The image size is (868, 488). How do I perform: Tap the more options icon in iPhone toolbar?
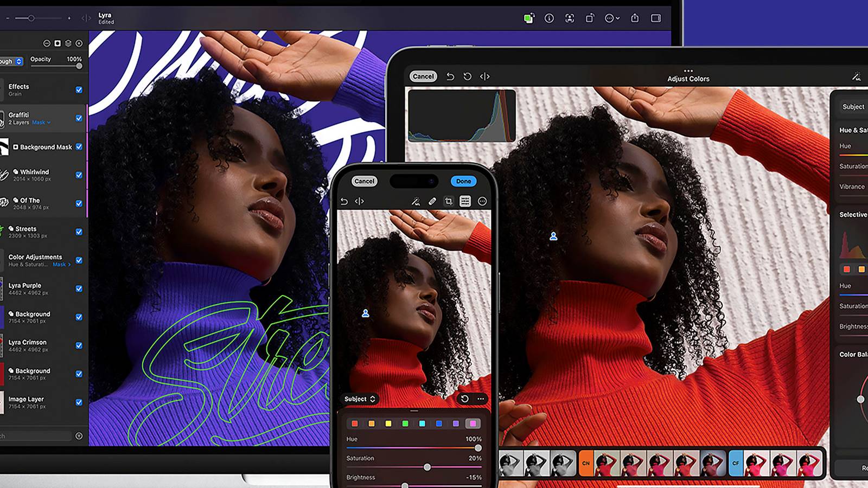point(482,201)
